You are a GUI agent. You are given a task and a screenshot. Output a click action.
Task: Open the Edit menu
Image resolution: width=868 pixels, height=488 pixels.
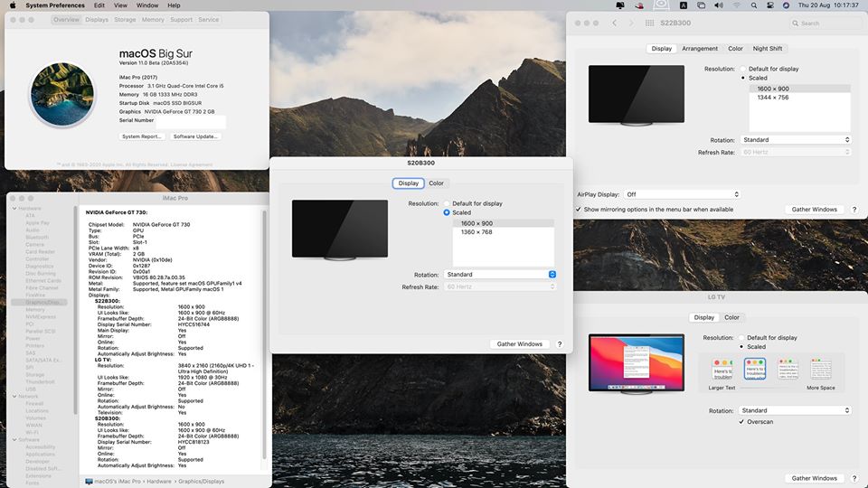pos(99,5)
